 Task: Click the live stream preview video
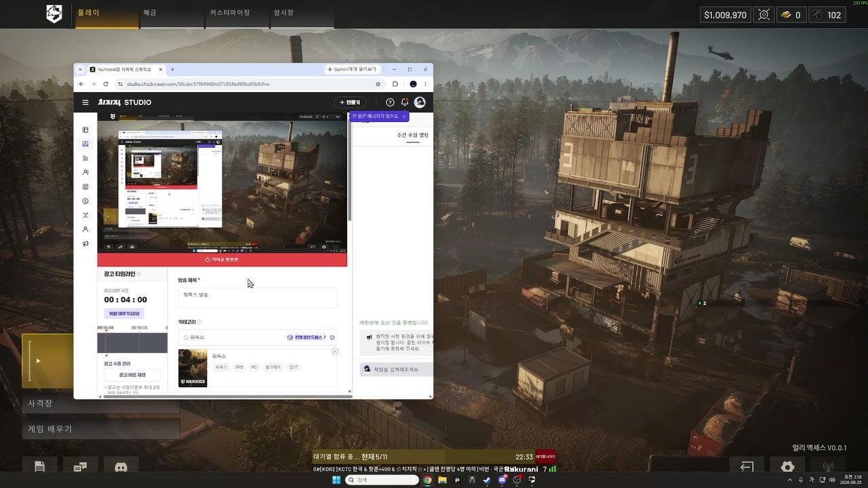[222, 183]
